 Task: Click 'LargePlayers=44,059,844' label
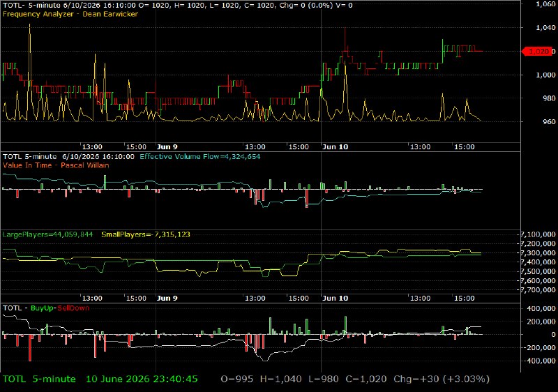click(47, 234)
